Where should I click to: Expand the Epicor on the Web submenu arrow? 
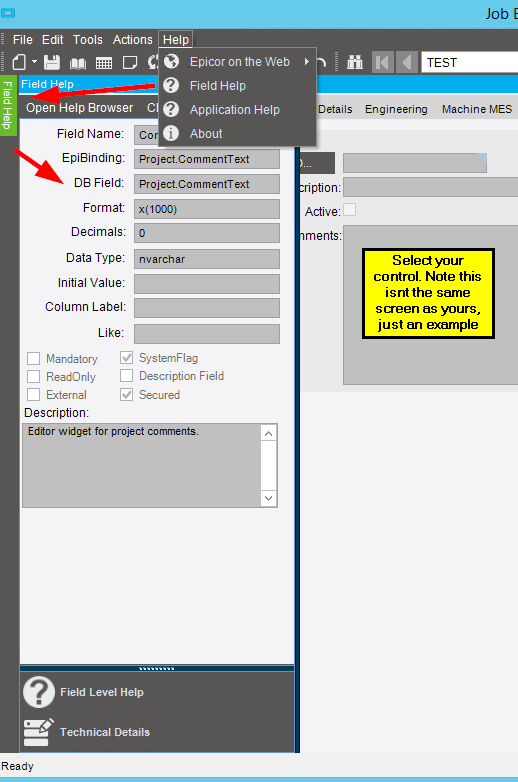[307, 61]
